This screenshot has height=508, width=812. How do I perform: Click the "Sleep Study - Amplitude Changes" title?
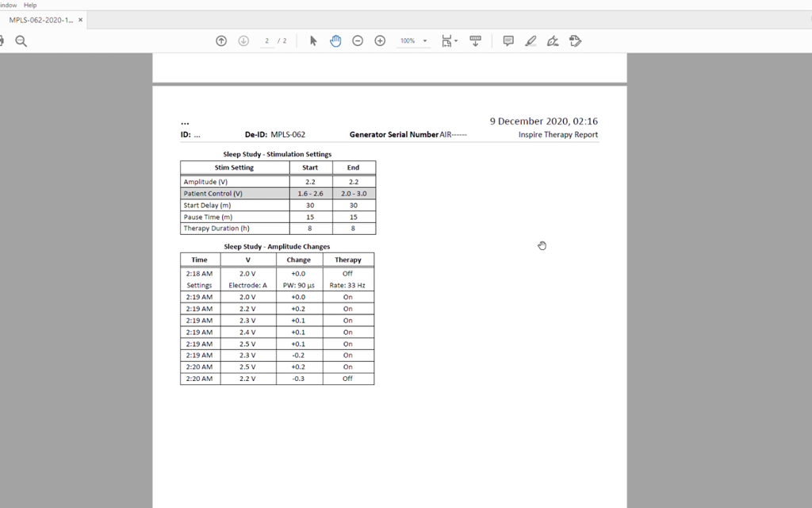[x=277, y=247]
